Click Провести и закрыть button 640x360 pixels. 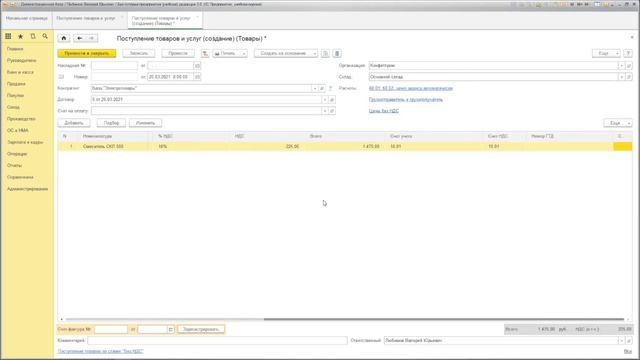point(87,53)
